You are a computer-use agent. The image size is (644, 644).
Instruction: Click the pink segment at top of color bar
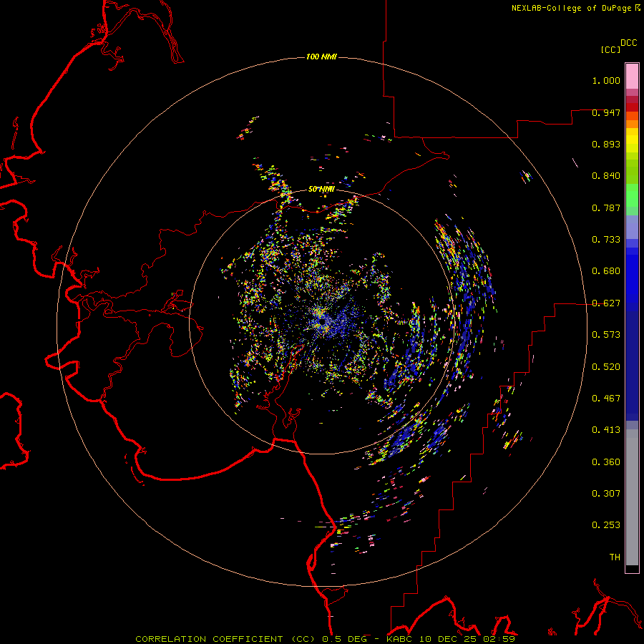click(x=632, y=77)
